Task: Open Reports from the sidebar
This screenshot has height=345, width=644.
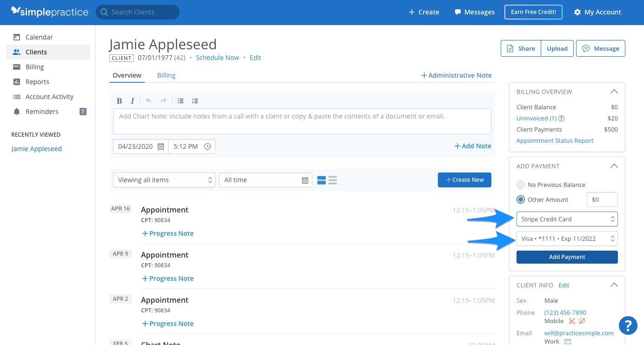Action: tap(36, 81)
